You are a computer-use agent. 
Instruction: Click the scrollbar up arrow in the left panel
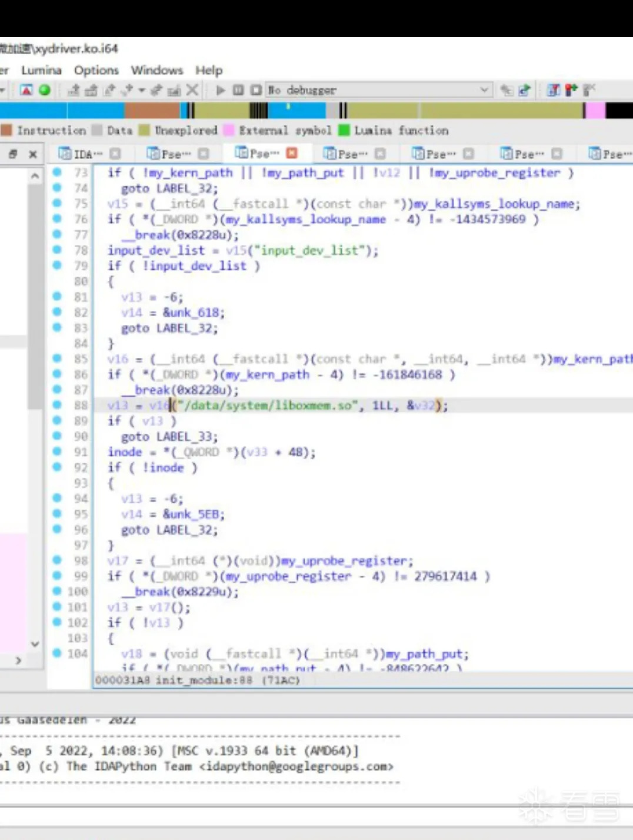[35, 176]
